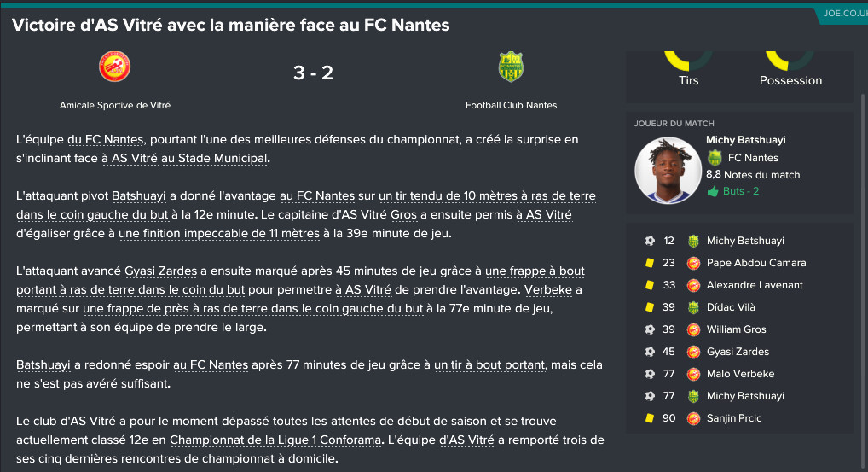
Task: Open Michy Batshuayi's portrait photo
Action: click(x=668, y=170)
